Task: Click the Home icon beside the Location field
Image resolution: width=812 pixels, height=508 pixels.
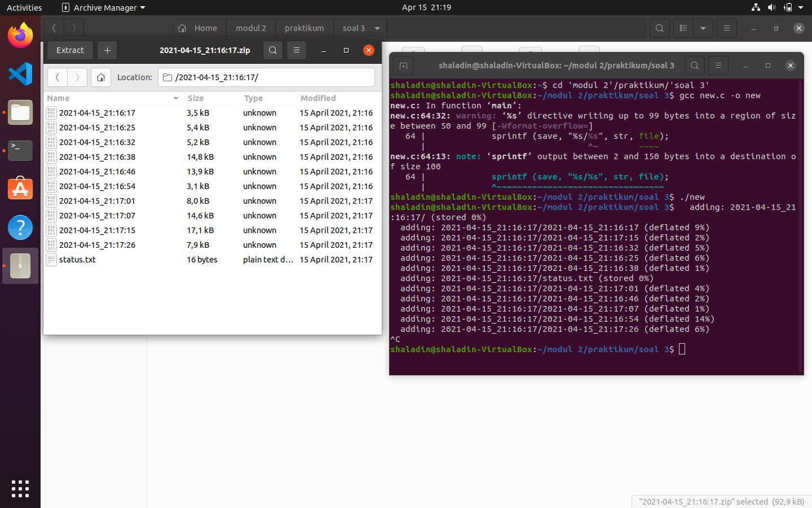Action: point(101,77)
